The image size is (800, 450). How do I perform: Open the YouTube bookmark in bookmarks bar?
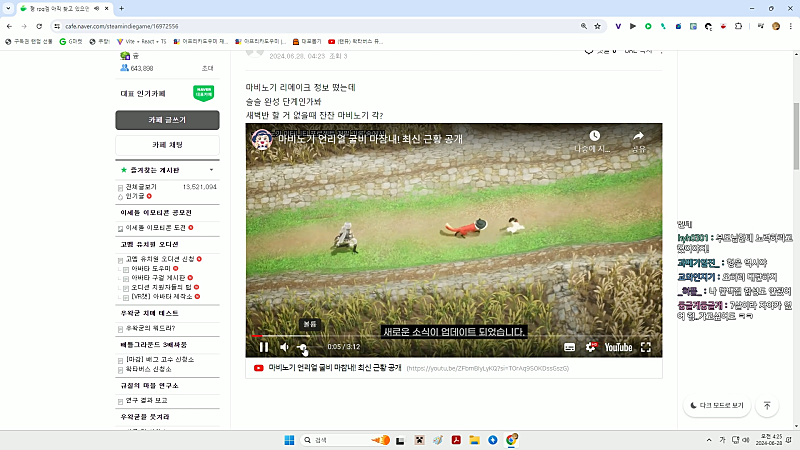355,41
